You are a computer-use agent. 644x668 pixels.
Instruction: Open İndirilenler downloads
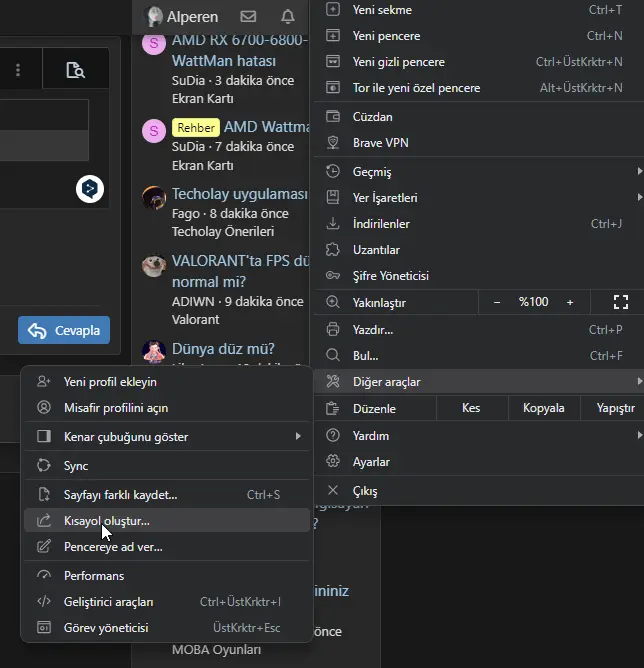(479, 224)
